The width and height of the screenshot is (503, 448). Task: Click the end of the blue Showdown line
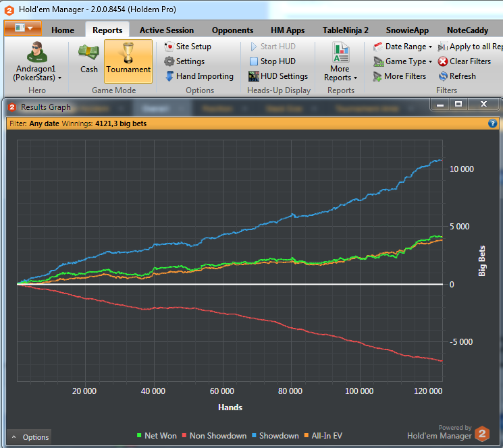[x=442, y=160]
